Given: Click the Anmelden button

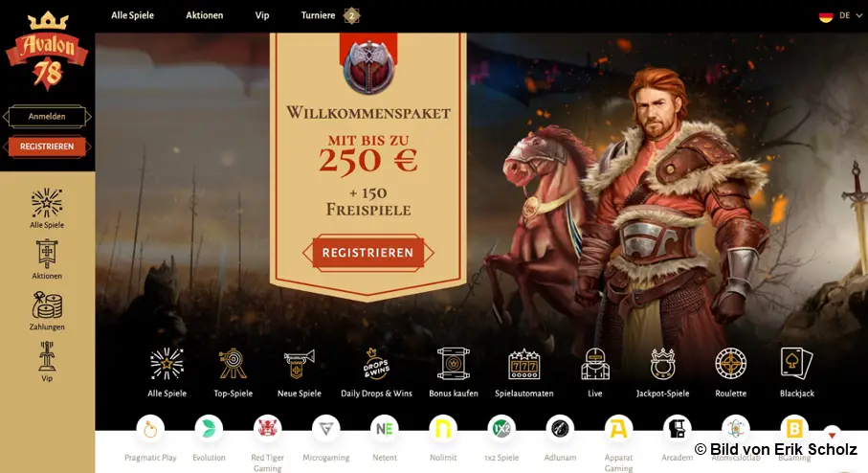Looking at the screenshot, I should [x=47, y=116].
